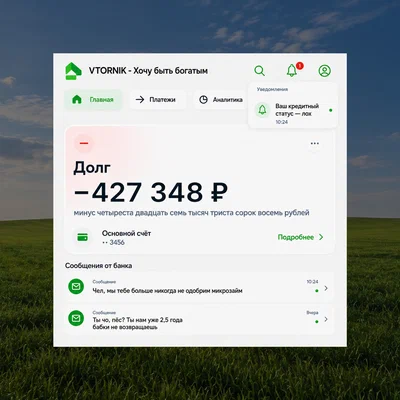
Task: Open message about 2,5 года debt
Action: tap(199, 319)
